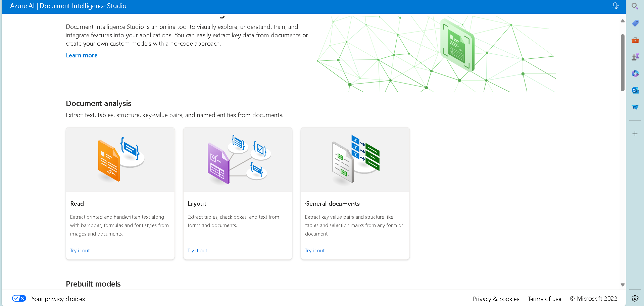Click the Learn more link

[82, 55]
